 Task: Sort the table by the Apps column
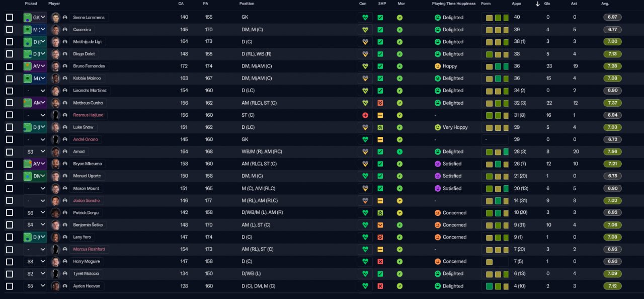click(x=516, y=4)
